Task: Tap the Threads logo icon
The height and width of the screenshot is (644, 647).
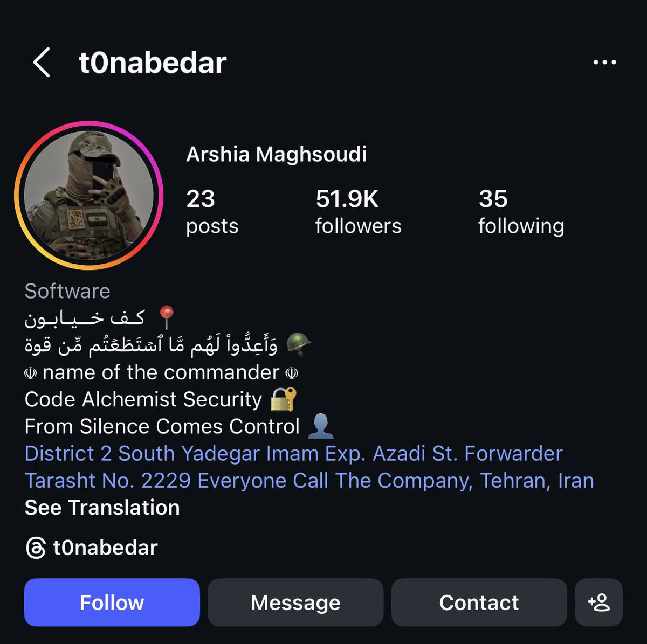Action: coord(36,548)
